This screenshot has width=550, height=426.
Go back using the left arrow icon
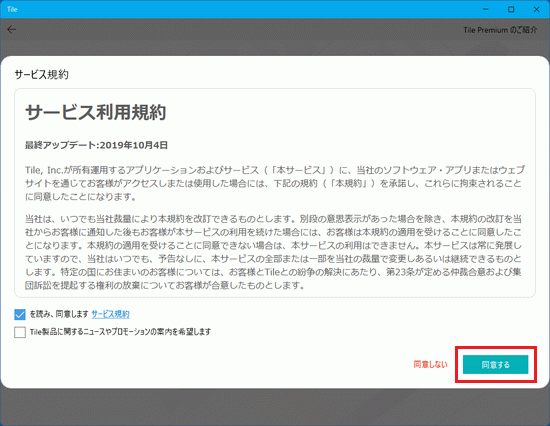12,30
